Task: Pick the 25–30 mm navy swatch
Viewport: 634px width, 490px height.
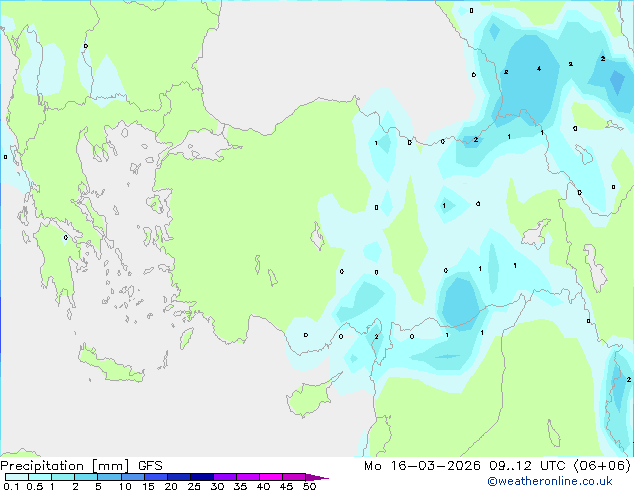Action: click(202, 477)
